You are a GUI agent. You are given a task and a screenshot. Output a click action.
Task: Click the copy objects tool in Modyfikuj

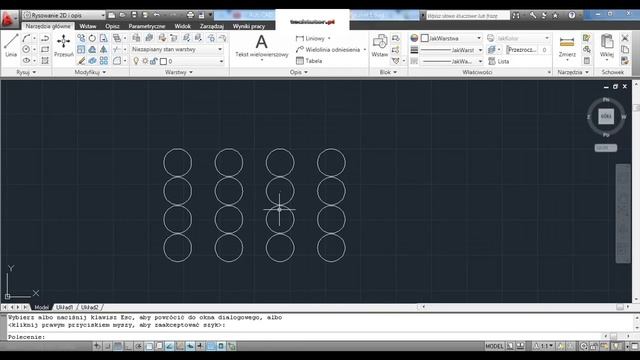(81, 38)
